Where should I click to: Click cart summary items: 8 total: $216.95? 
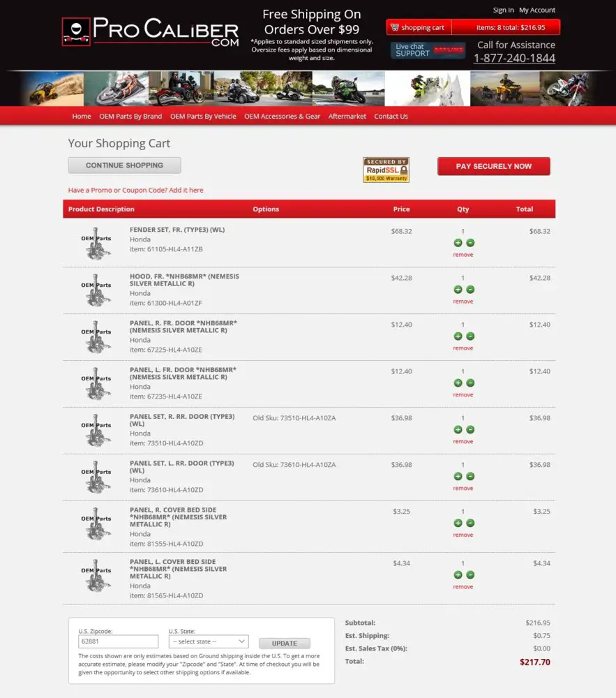[511, 28]
